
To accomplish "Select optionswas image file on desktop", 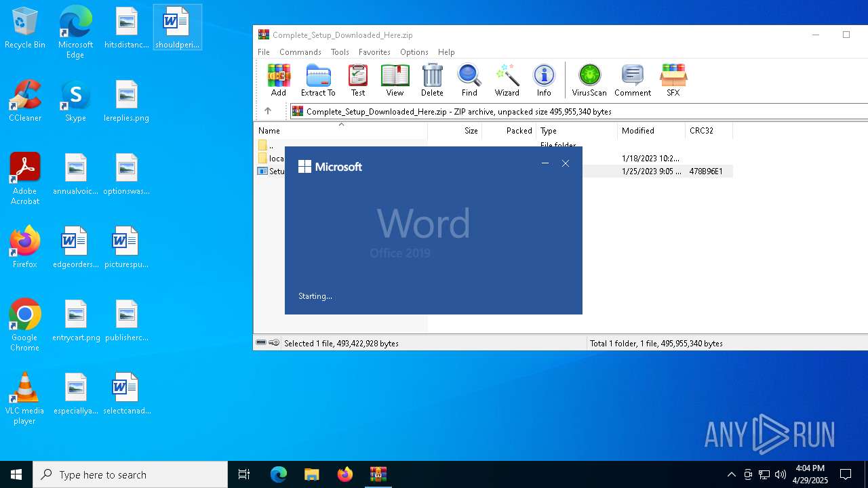I will (x=126, y=175).
